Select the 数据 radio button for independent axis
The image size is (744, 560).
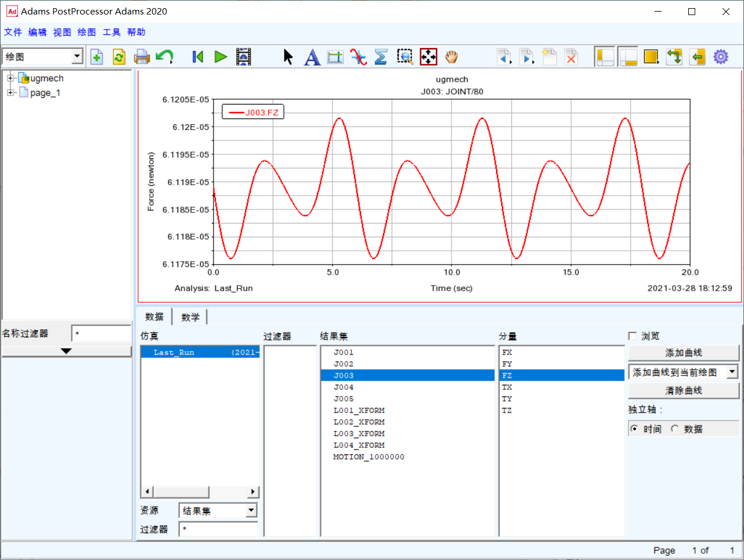(674, 429)
